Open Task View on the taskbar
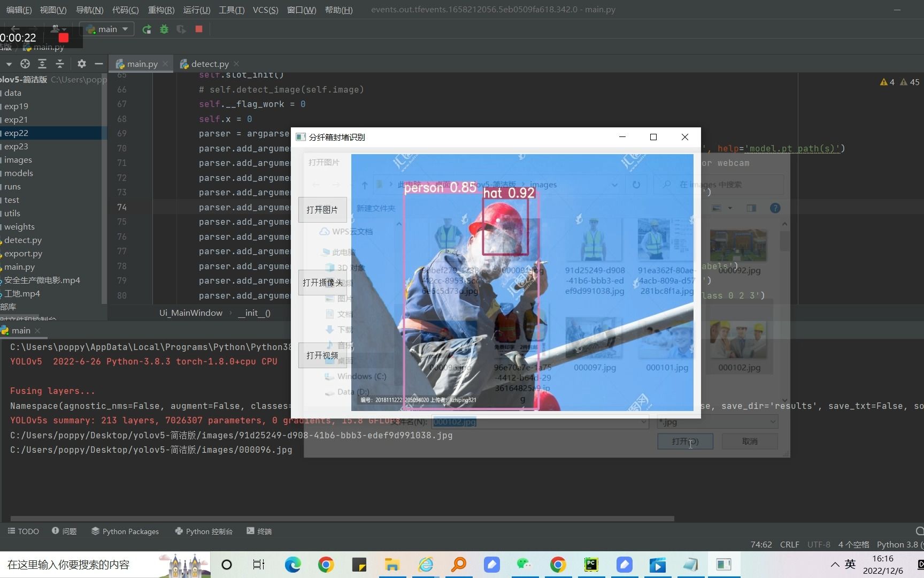 (259, 565)
